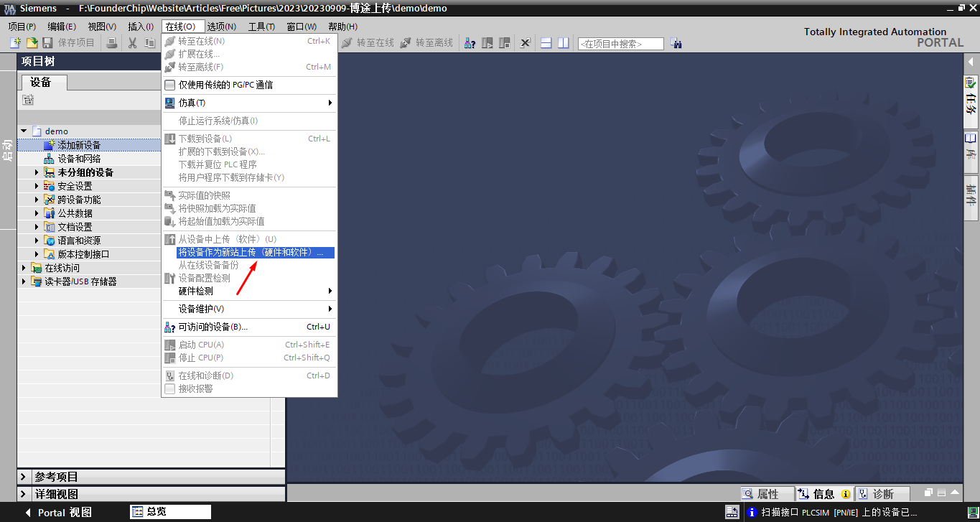Expand the 读卡器/USB 存储器 node
Viewport: 980px width, 522px height.
coord(24,281)
